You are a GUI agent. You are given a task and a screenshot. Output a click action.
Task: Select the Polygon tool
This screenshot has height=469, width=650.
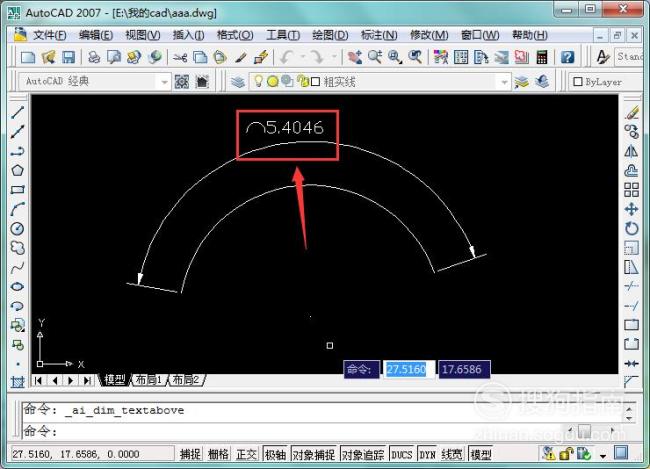coord(17,170)
